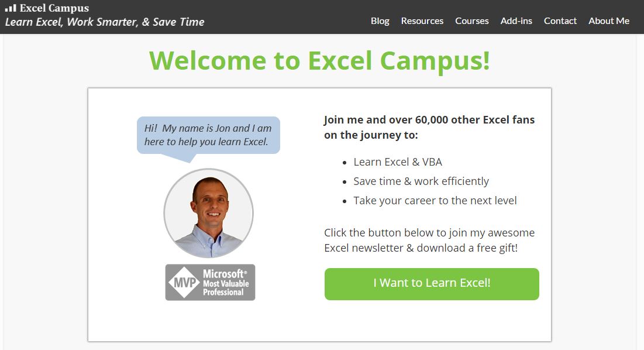Click the Learn Excel, Work Smarter tagline
Screen dimensions: 644x350
tap(105, 22)
